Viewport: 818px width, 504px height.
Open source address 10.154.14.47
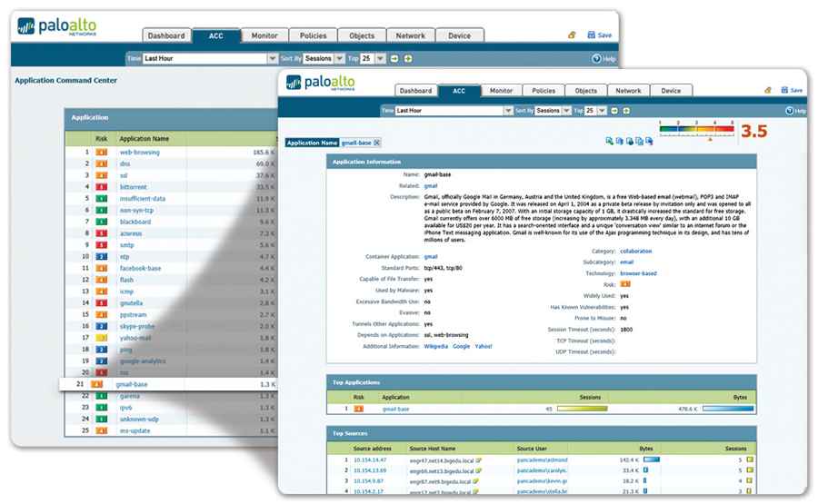coord(370,460)
